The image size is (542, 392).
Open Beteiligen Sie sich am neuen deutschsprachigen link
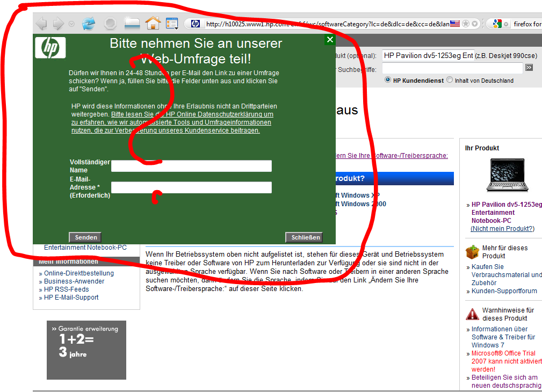click(507, 381)
